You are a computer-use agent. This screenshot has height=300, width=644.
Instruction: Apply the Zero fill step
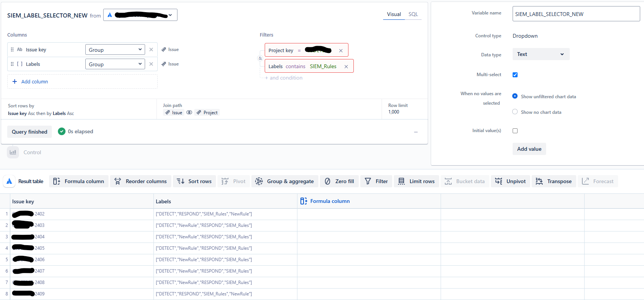click(339, 182)
